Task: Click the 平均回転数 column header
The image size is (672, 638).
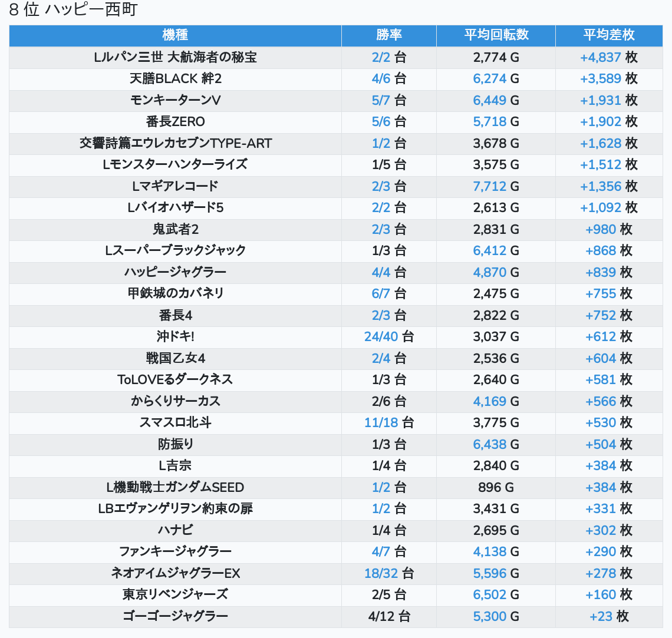Action: (x=496, y=35)
